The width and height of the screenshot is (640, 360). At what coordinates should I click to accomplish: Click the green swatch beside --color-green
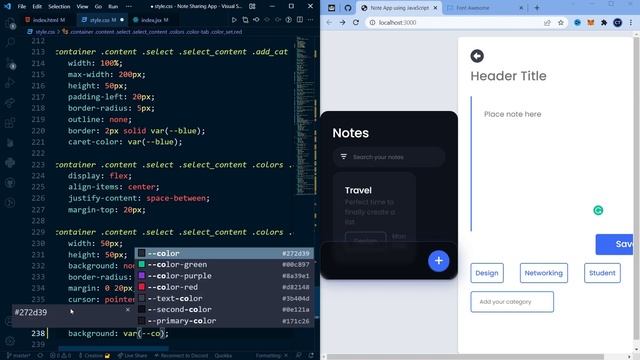142,264
